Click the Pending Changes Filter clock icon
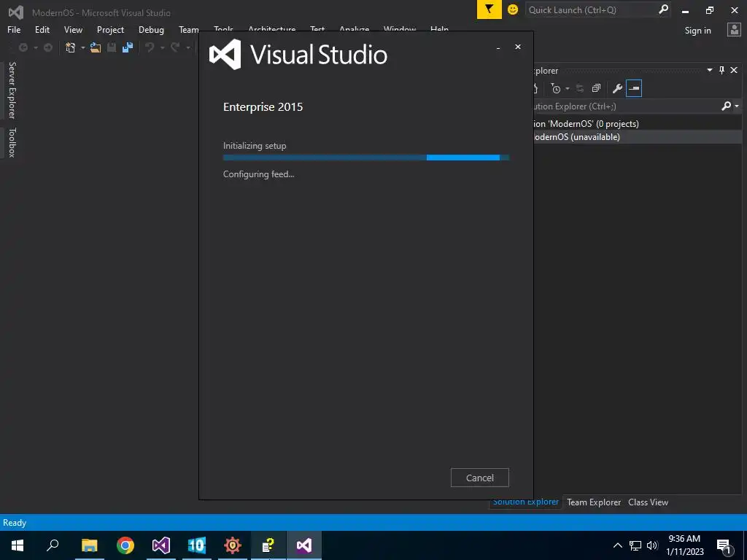The image size is (747, 560). (x=555, y=88)
